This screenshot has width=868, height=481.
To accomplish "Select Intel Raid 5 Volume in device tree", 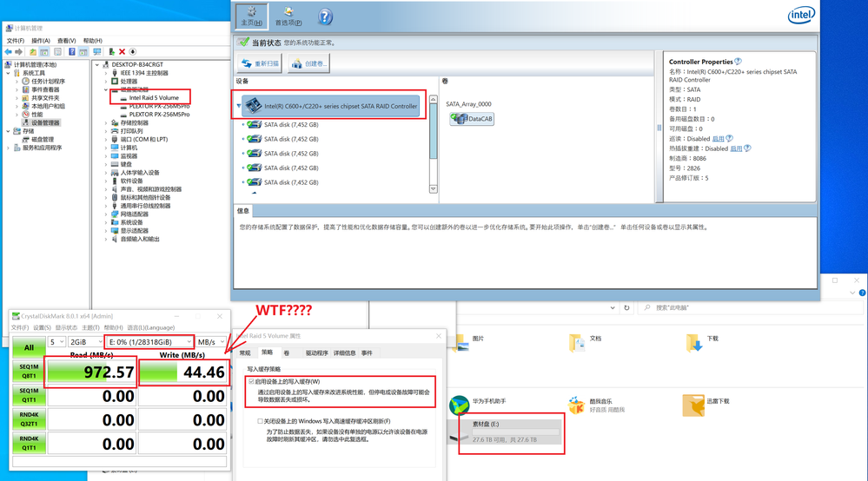I will tap(154, 98).
